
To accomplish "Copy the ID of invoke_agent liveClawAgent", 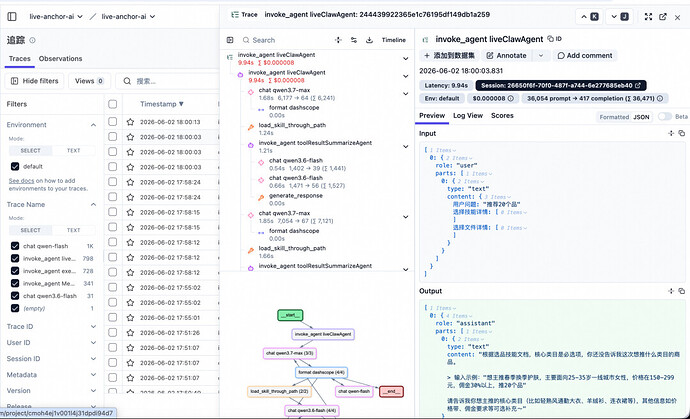I will tap(554, 39).
